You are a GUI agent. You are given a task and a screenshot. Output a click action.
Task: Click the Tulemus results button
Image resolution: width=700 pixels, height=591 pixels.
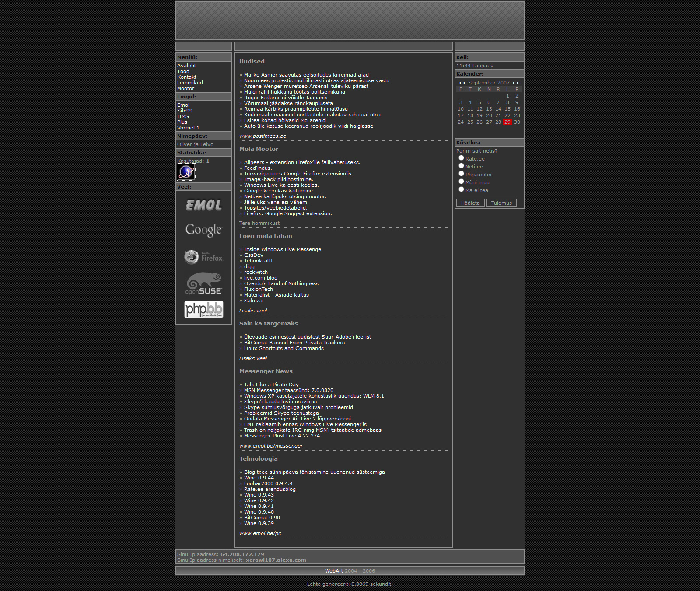click(x=501, y=203)
